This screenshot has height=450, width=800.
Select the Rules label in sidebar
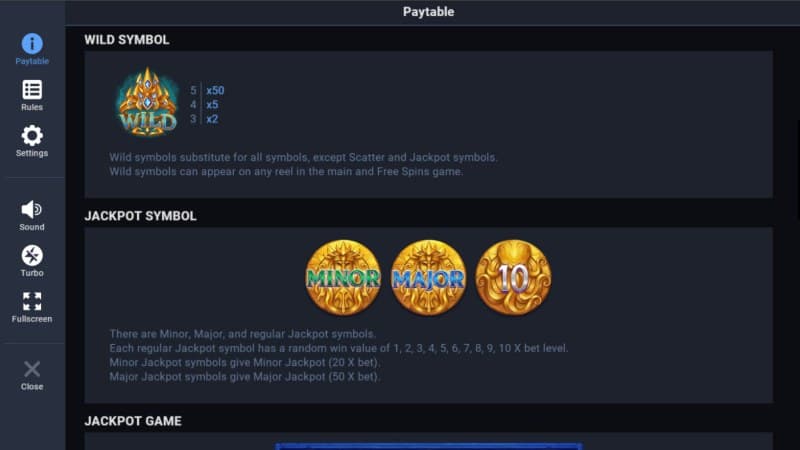pyautogui.click(x=32, y=107)
